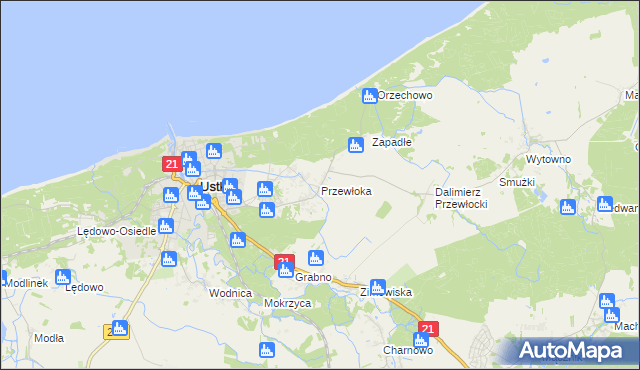
Task: Click the road 21 shield near Ustka port
Action: pyautogui.click(x=172, y=164)
